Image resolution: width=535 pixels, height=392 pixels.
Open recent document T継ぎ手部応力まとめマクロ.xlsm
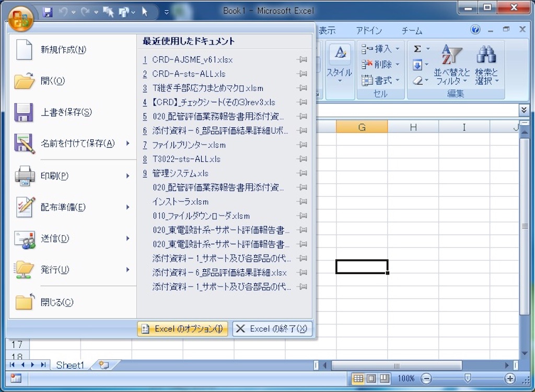tap(207, 88)
